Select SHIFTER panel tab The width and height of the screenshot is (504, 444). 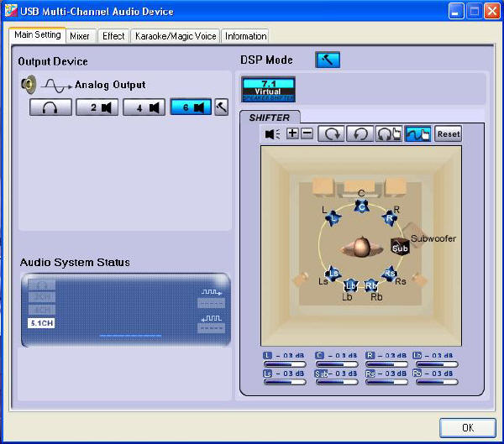(270, 118)
